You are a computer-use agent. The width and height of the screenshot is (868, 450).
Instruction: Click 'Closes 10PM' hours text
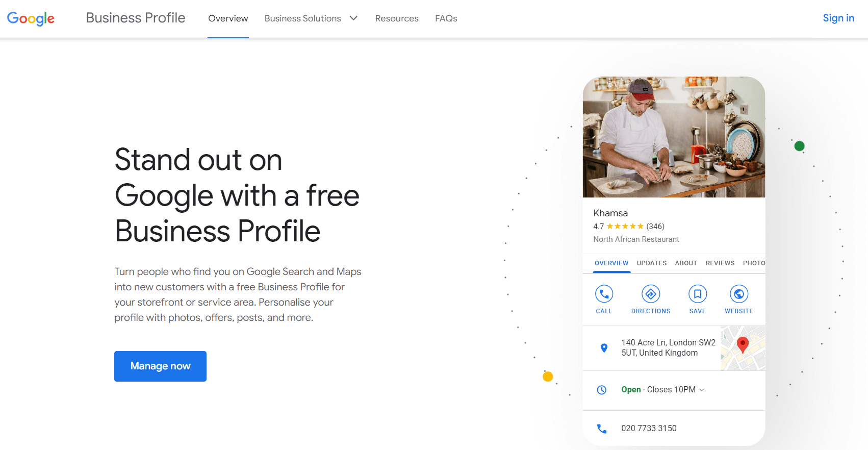(671, 390)
